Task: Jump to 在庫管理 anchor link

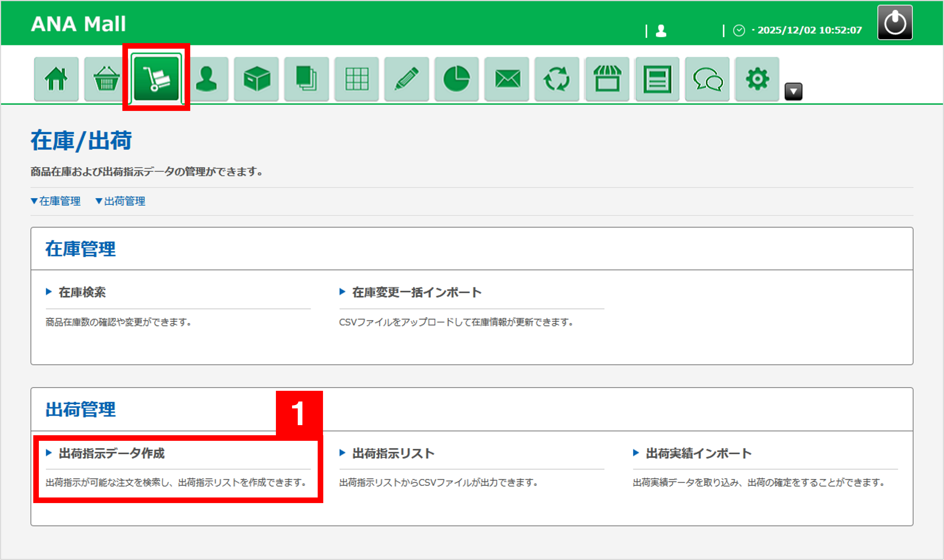Action: [x=56, y=201]
